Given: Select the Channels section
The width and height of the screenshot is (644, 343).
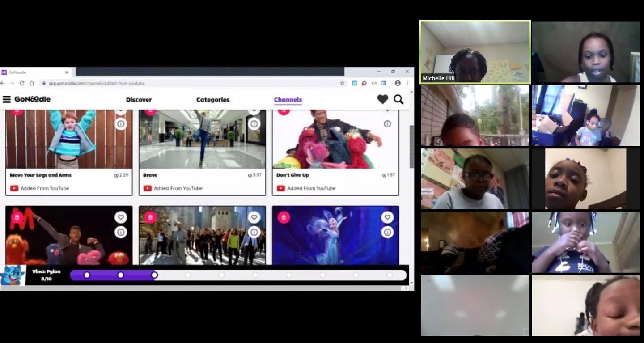Looking at the screenshot, I should point(288,100).
